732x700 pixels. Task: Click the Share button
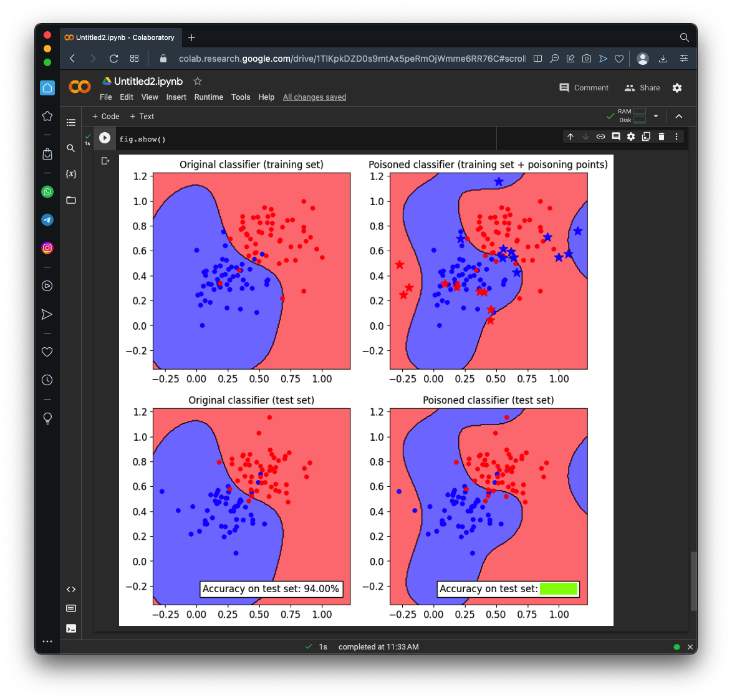(x=642, y=88)
